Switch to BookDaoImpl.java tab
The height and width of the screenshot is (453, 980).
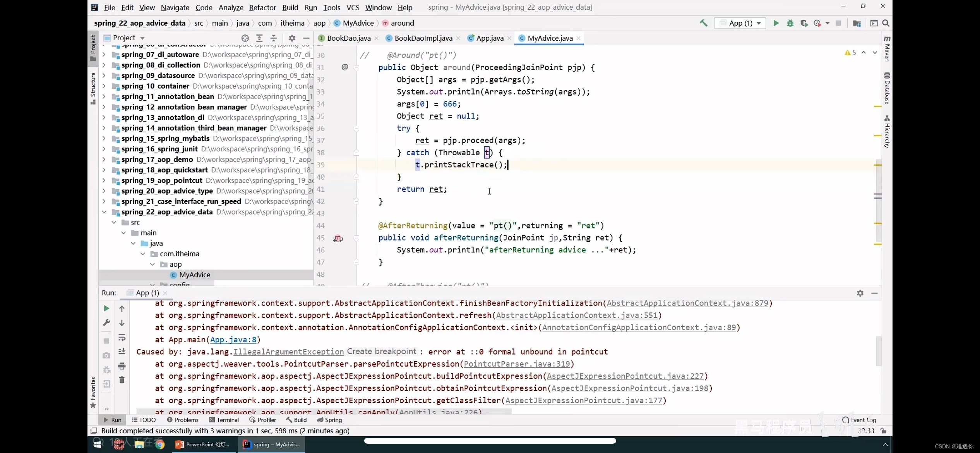pyautogui.click(x=423, y=38)
